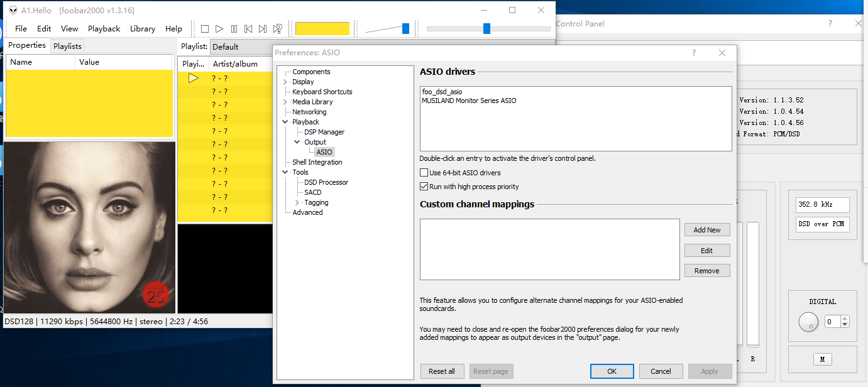
Task: Expand the Tagging tree node
Action: pyautogui.click(x=297, y=202)
